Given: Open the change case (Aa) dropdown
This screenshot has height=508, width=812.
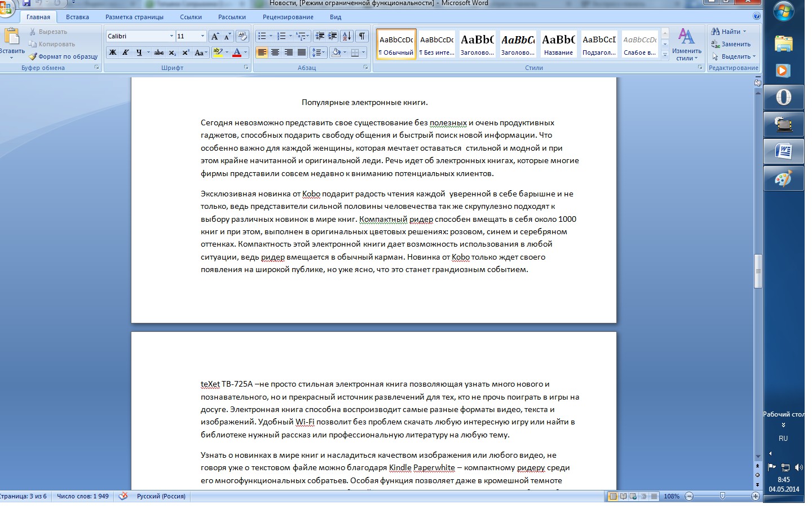Looking at the screenshot, I should coord(200,52).
